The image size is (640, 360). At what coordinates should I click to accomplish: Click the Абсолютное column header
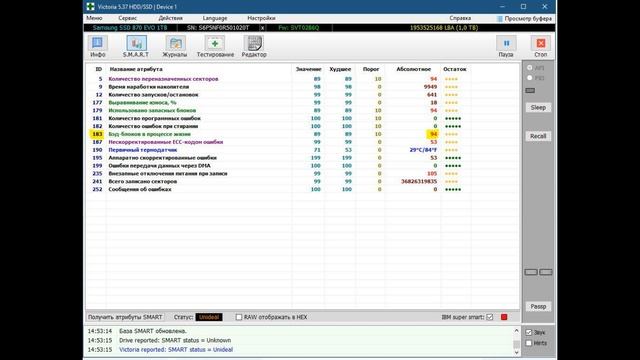coord(413,69)
